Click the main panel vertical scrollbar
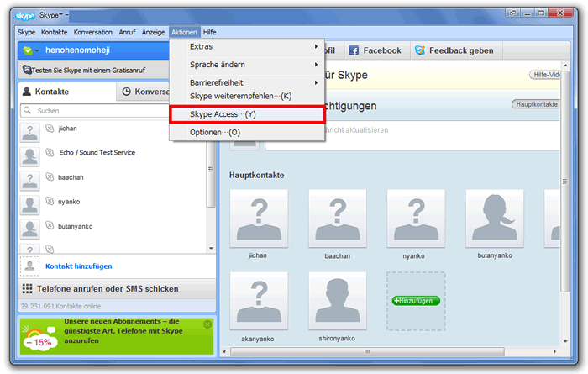Screen dimensions: 588x374 (565, 182)
